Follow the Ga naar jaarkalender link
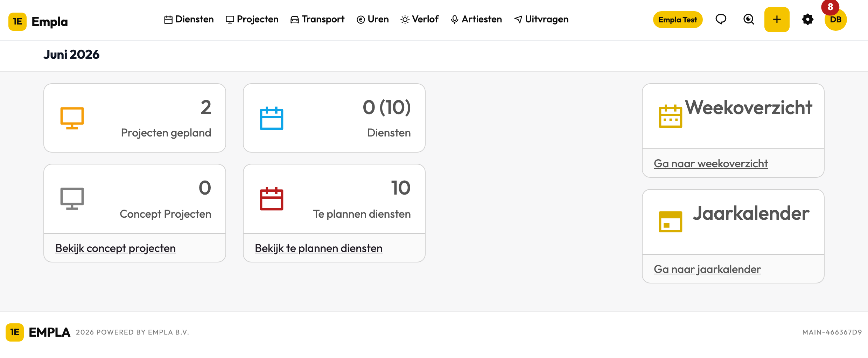Screen dimensions: 868x358 coord(707,269)
